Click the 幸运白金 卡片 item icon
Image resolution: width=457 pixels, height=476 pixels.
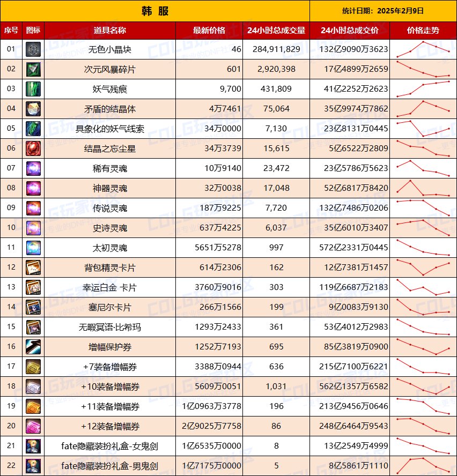click(33, 287)
